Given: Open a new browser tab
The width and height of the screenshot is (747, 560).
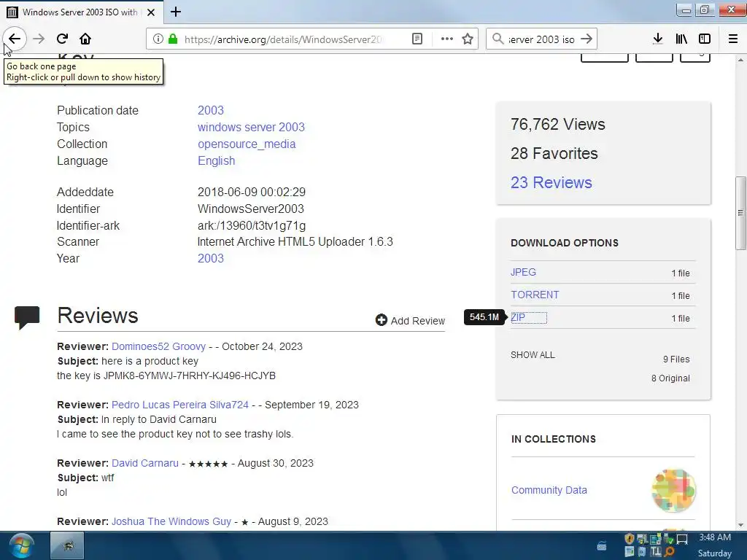Looking at the screenshot, I should pos(176,12).
